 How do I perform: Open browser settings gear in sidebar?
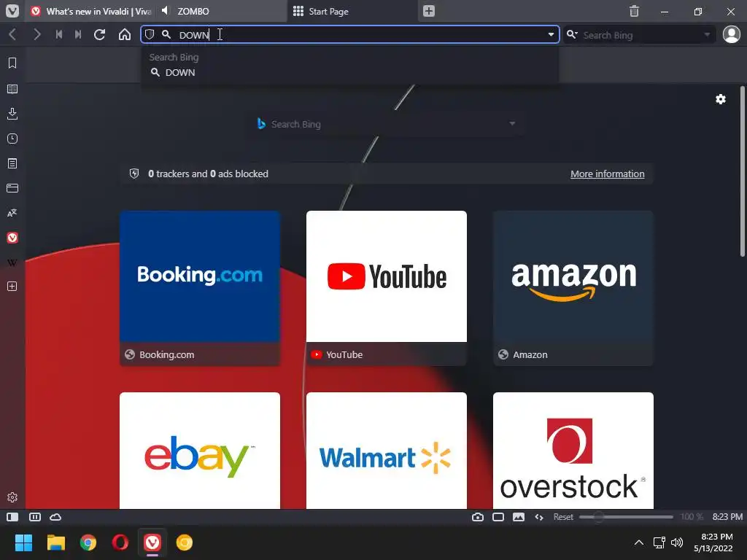12,497
